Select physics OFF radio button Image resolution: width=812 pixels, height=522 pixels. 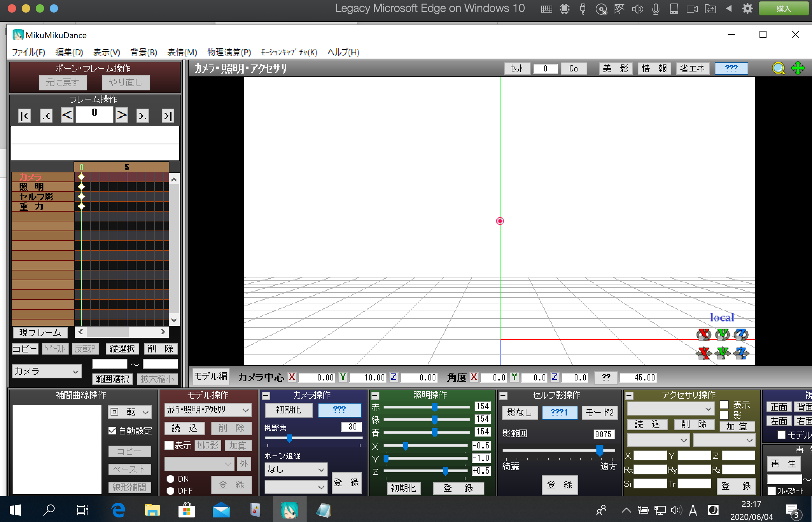tap(170, 491)
